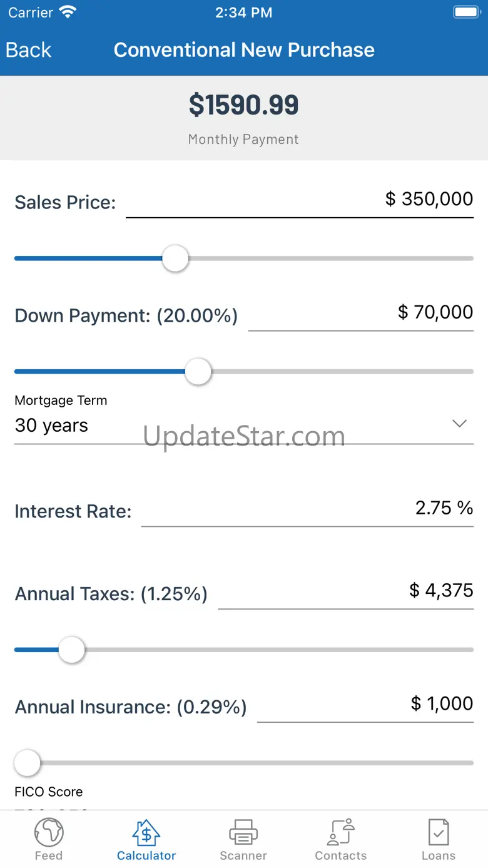Open the Loans document icon
488x868 pixels.
438,833
